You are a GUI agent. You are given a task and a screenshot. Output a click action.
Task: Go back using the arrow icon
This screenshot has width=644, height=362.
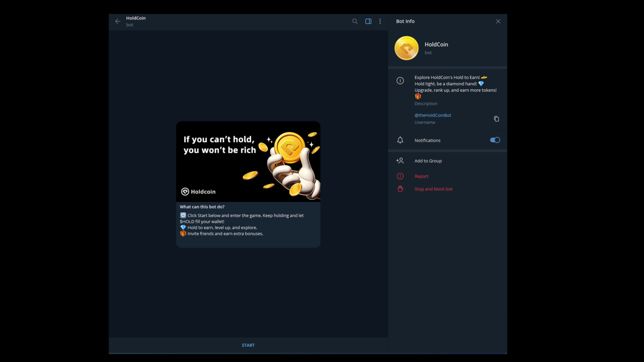[x=118, y=21]
